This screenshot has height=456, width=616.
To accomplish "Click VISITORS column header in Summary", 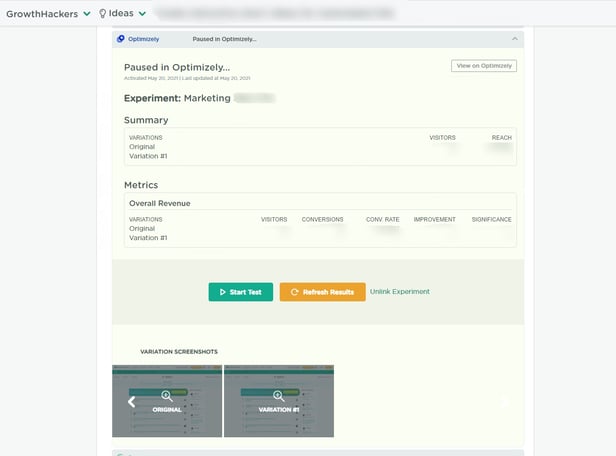I will click(x=442, y=137).
